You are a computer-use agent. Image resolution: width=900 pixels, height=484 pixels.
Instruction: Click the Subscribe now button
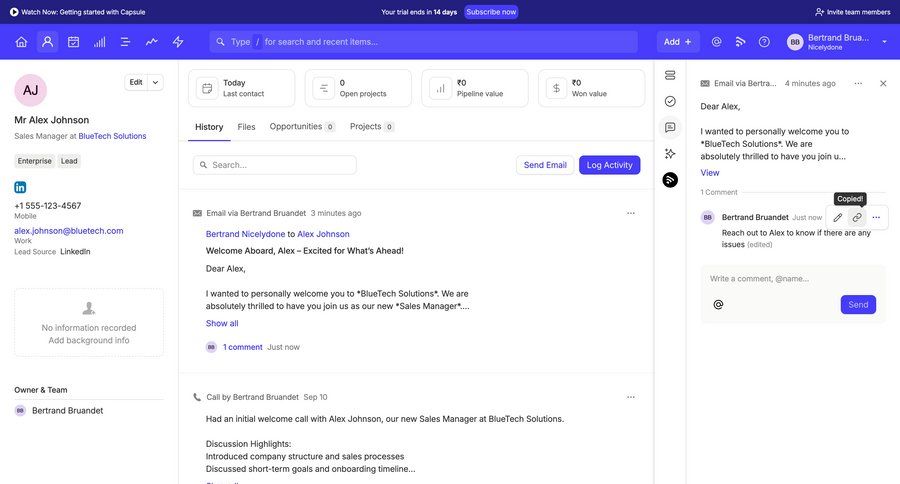coord(491,11)
